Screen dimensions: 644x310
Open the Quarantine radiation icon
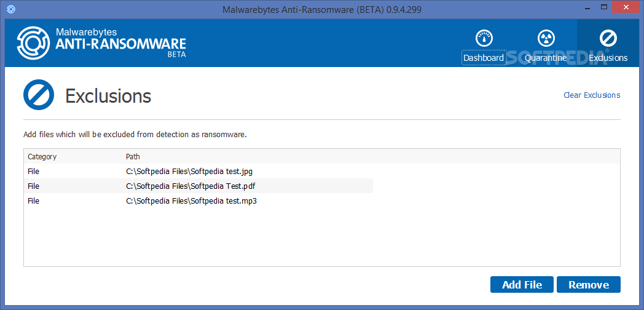point(546,38)
